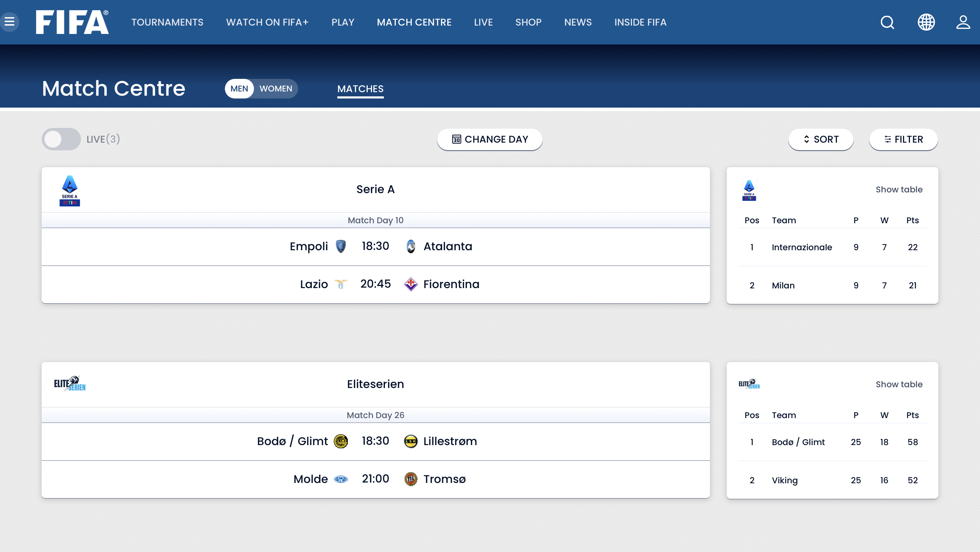Open INSIDE FIFA menu
The width and height of the screenshot is (980, 552).
[x=640, y=22]
